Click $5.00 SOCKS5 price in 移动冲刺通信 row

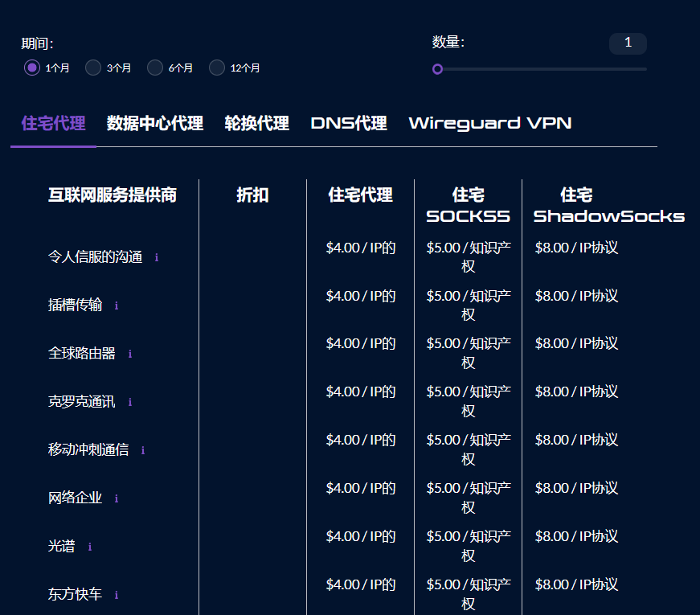tap(469, 449)
